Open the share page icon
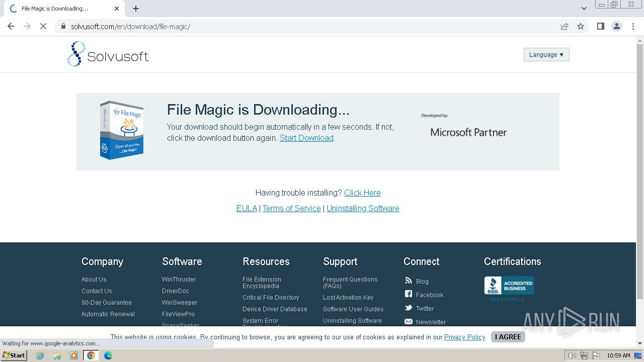644x362 pixels. [x=565, y=26]
